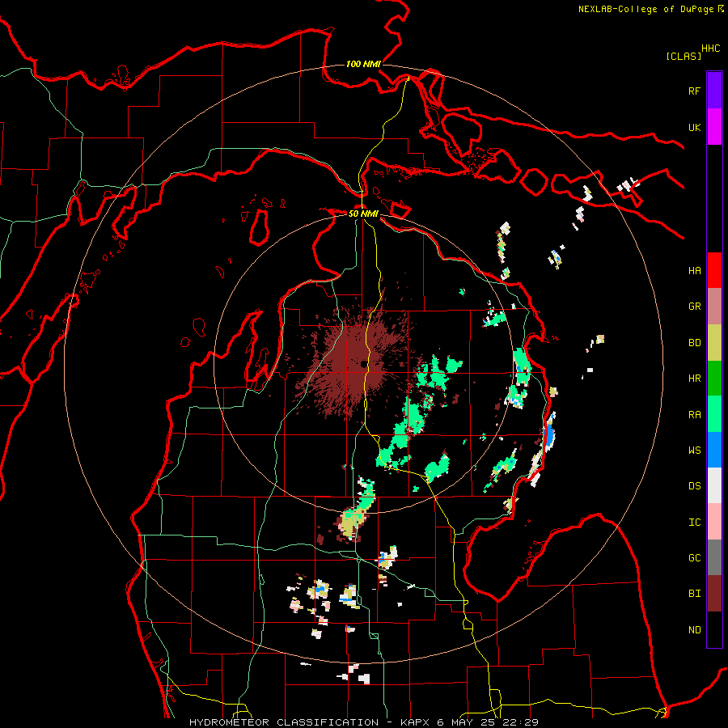Select the IC pink legend swatch
This screenshot has width=728, height=728.
pos(714,522)
